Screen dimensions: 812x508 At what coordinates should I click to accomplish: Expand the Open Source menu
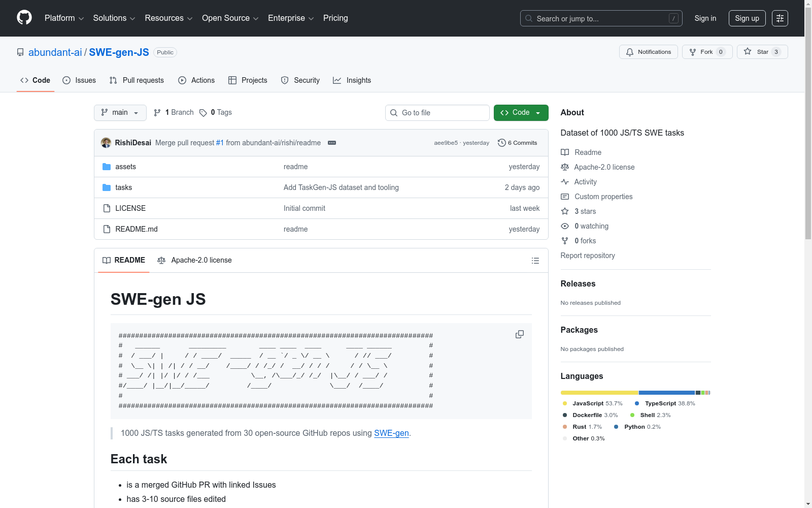pos(230,18)
